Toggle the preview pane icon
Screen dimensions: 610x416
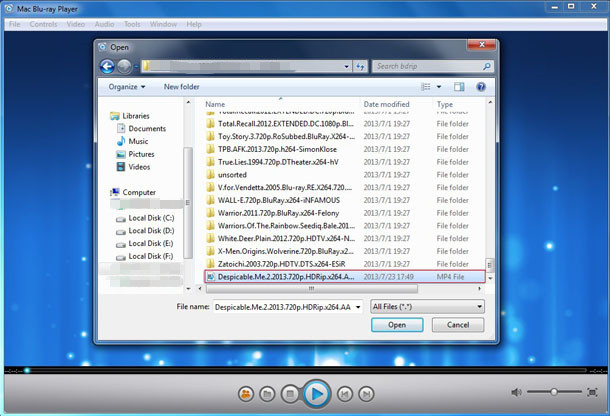click(459, 87)
